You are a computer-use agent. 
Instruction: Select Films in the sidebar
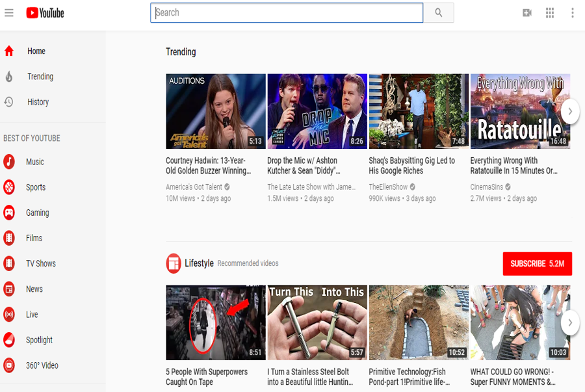click(34, 238)
